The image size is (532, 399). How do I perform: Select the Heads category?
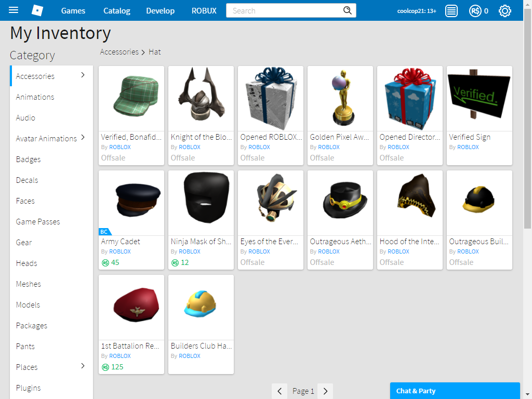[x=51, y=263]
